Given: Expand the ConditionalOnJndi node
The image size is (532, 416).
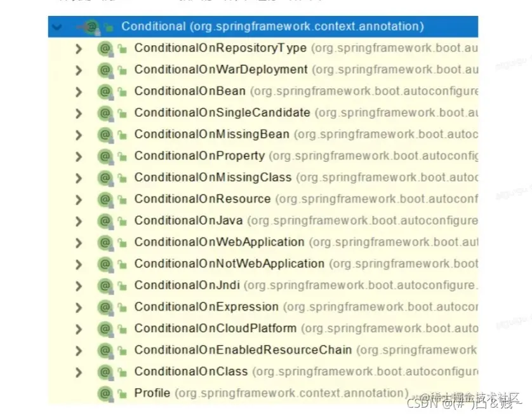Looking at the screenshot, I should pyautogui.click(x=78, y=286).
